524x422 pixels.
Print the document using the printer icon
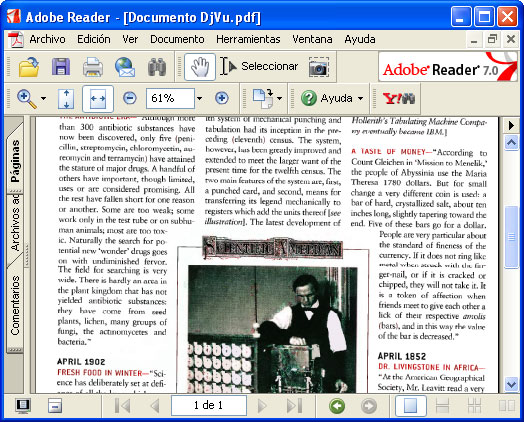[x=93, y=66]
